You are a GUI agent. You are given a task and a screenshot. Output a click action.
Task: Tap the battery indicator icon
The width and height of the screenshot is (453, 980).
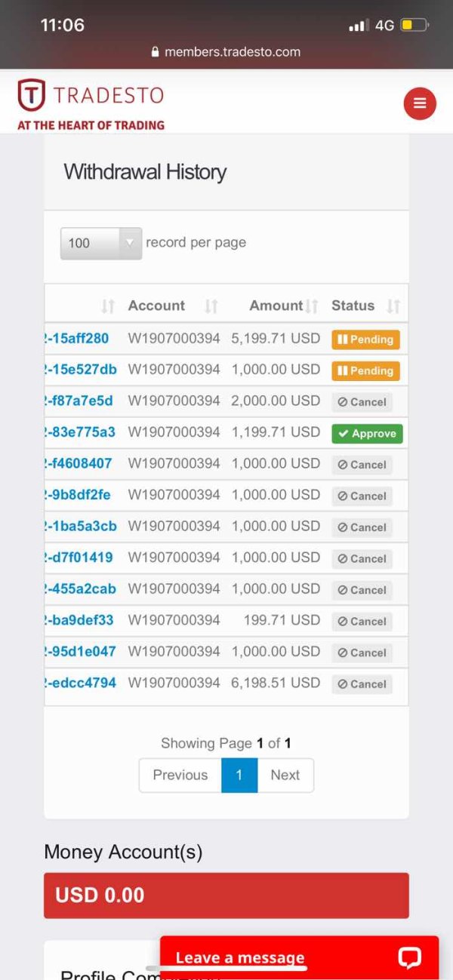click(414, 25)
